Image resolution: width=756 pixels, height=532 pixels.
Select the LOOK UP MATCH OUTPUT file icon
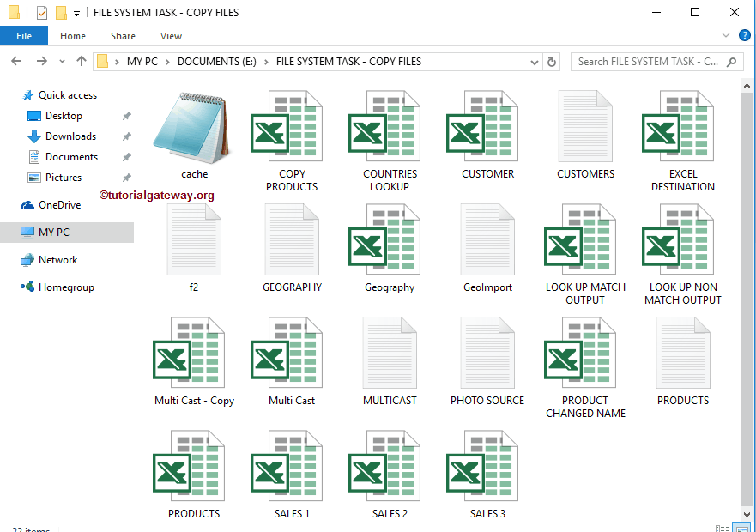coord(580,239)
